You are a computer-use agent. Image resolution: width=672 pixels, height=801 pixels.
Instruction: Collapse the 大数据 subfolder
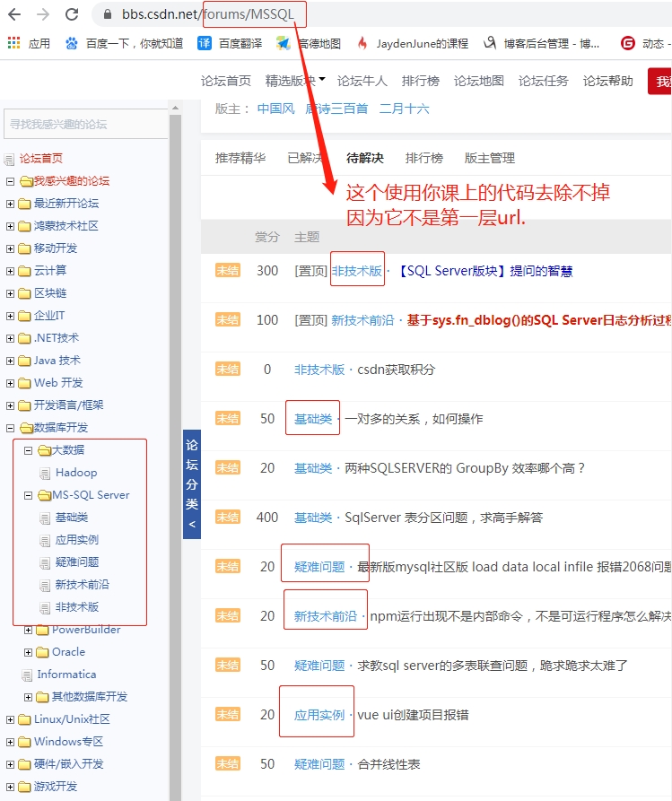tap(28, 450)
